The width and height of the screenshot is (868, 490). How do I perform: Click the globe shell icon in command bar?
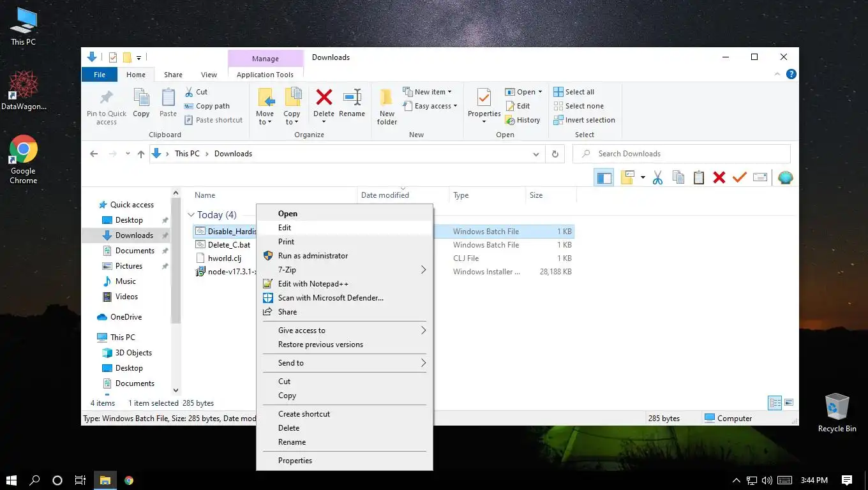tap(786, 178)
